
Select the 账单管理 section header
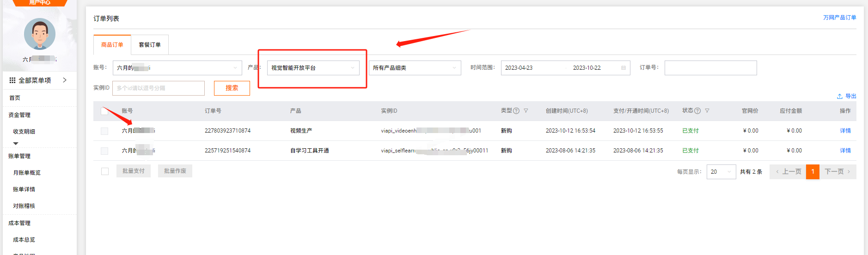(x=19, y=156)
